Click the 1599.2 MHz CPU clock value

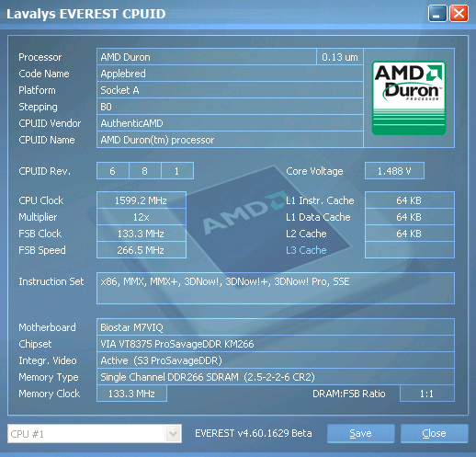pyautogui.click(x=142, y=200)
